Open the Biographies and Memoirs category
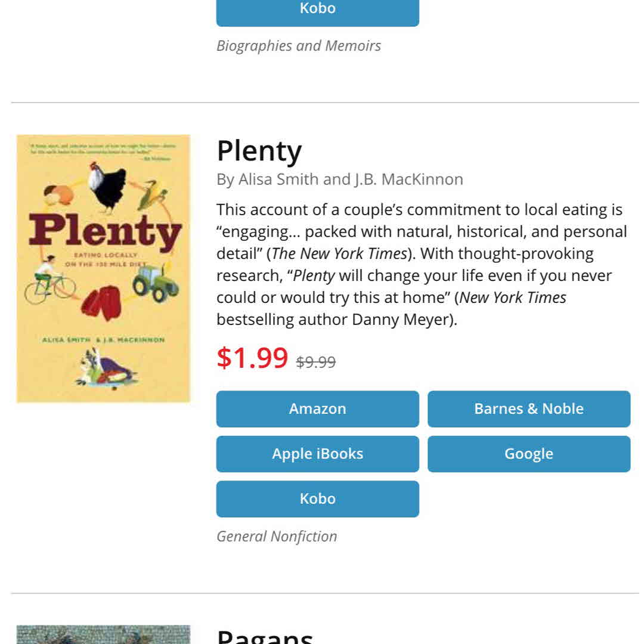The image size is (644, 644). tap(298, 46)
